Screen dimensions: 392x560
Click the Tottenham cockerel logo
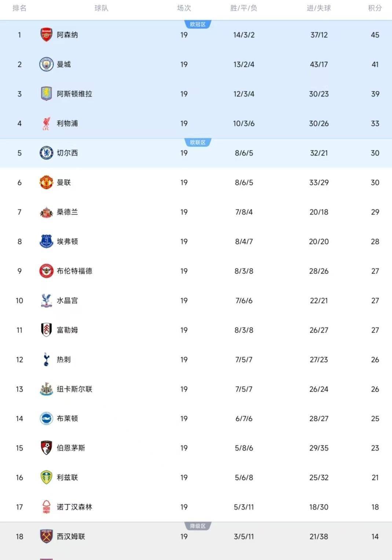46,360
